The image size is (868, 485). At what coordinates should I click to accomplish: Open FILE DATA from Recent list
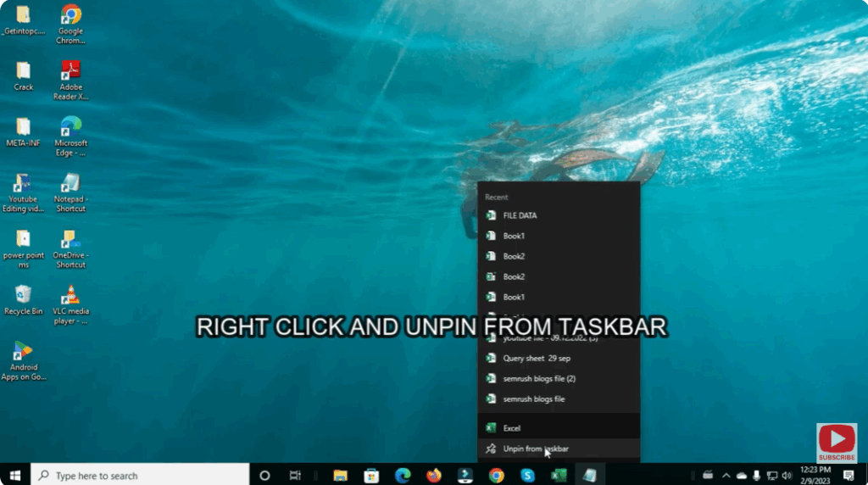pos(559,215)
